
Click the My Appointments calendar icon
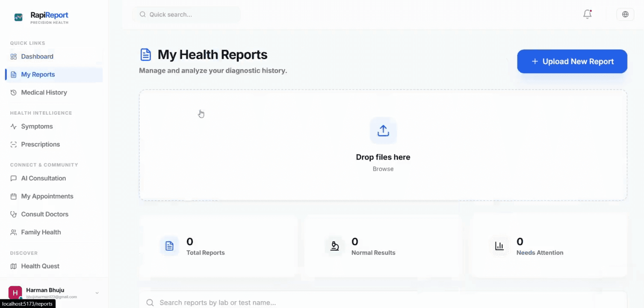tap(14, 196)
